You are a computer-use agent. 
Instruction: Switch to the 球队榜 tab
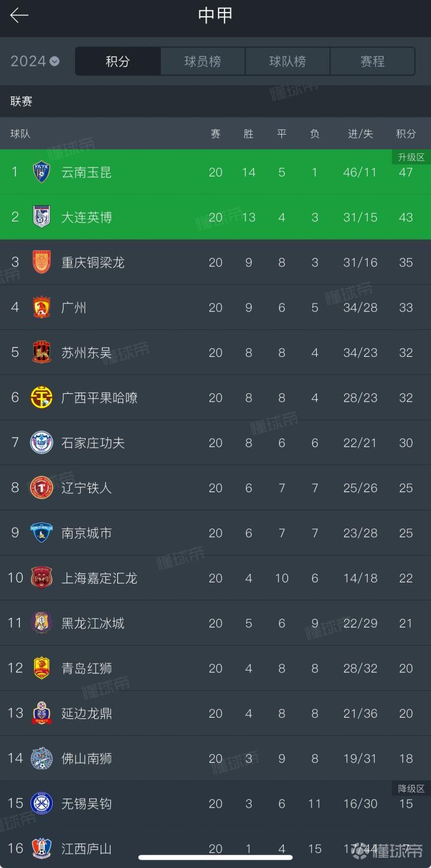coord(287,61)
